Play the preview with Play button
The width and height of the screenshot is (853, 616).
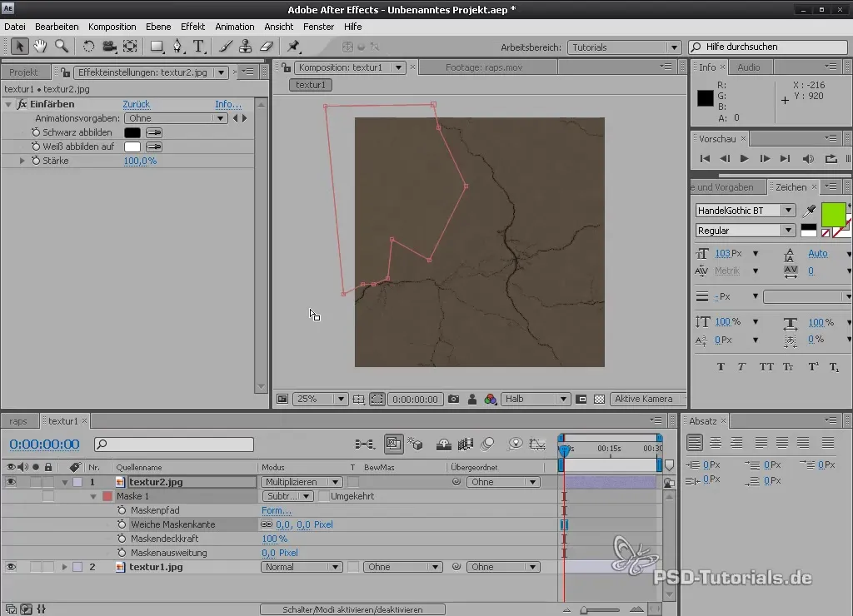click(x=744, y=159)
